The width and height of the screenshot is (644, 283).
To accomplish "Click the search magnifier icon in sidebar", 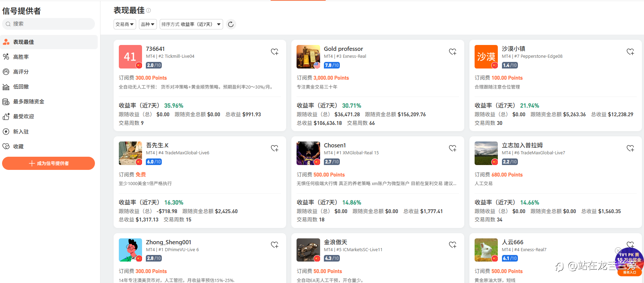I will point(8,24).
